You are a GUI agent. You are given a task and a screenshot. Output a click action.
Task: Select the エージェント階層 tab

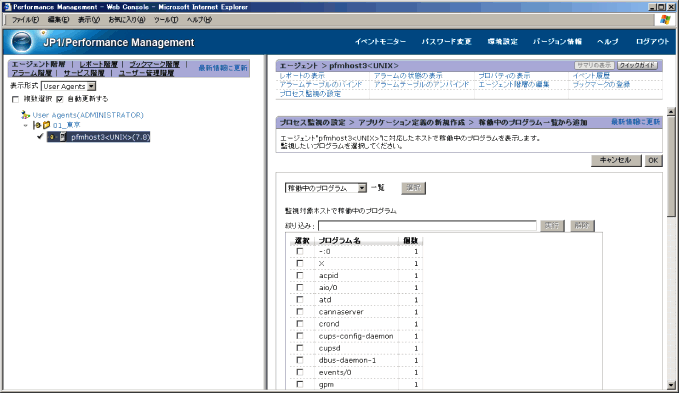[x=38, y=64]
